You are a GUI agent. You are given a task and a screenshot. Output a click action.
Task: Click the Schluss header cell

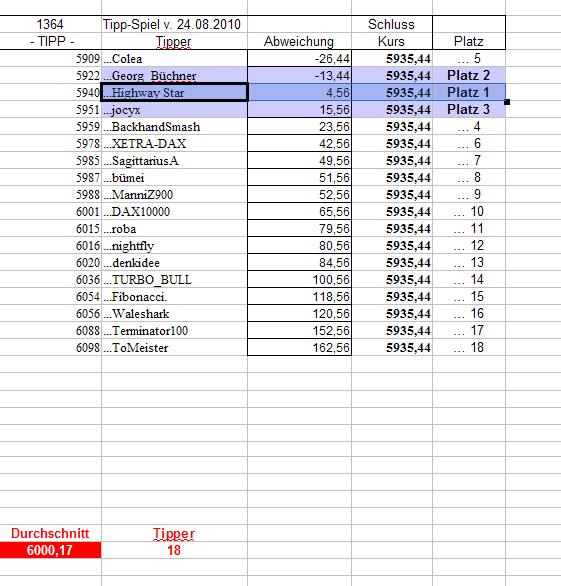click(x=392, y=24)
